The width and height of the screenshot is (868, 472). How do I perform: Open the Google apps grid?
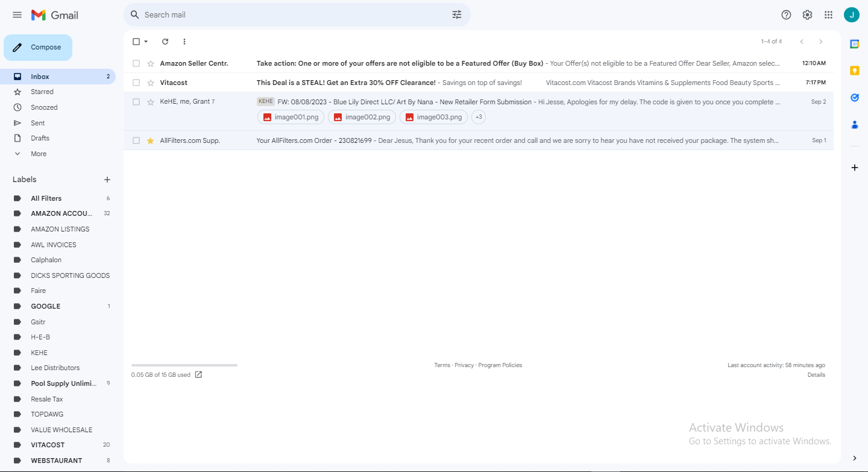tap(829, 15)
